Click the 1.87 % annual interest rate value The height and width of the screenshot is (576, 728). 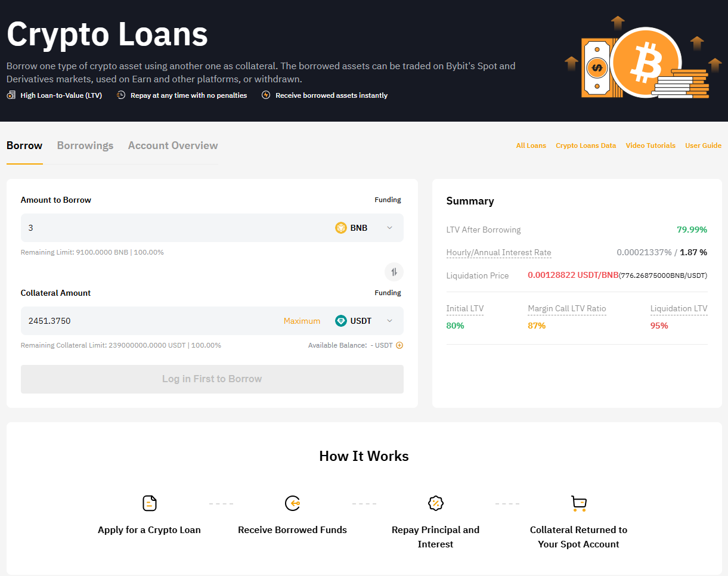pos(694,252)
